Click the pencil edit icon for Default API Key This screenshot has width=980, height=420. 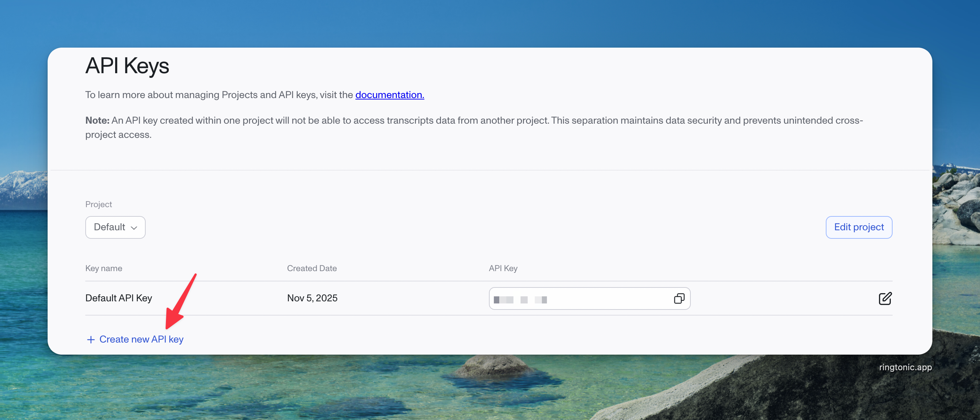[x=885, y=298]
